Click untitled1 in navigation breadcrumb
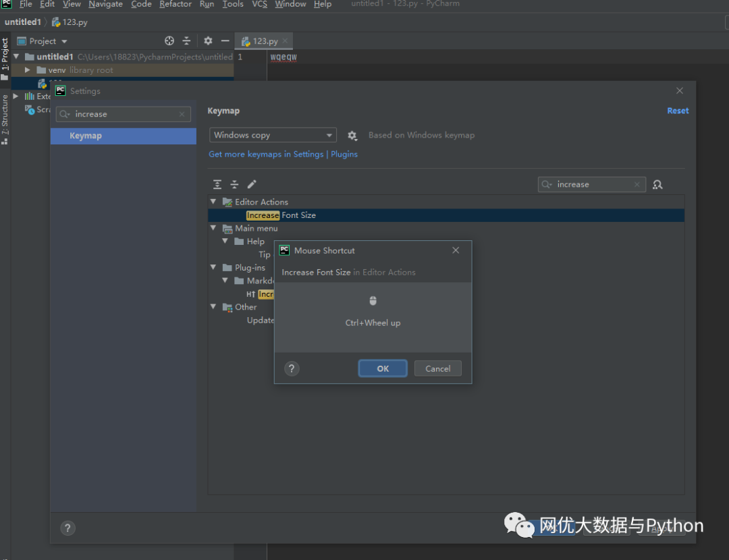Screen dimensions: 729x560 [23, 22]
